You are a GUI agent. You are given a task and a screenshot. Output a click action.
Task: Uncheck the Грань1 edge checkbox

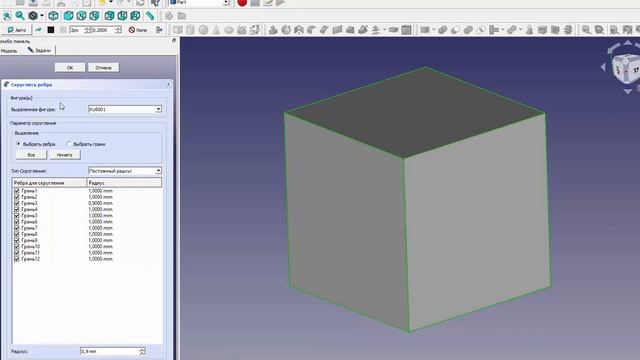[x=17, y=191]
